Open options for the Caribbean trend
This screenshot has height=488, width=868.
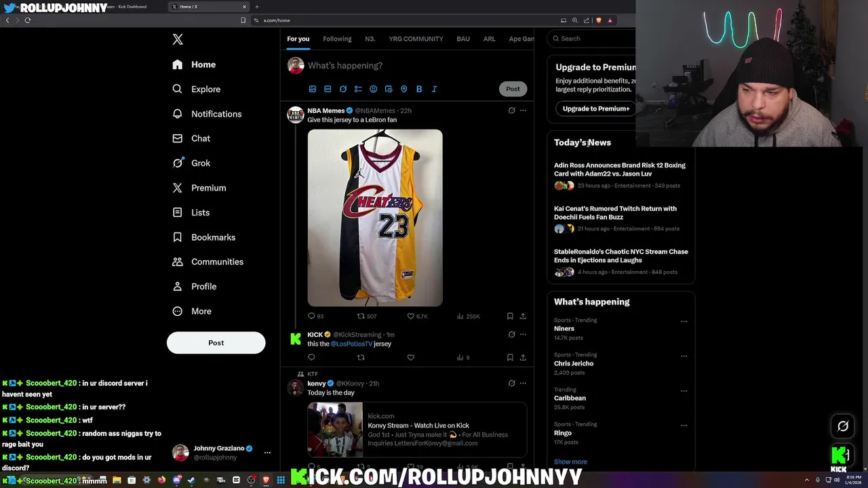pos(684,391)
